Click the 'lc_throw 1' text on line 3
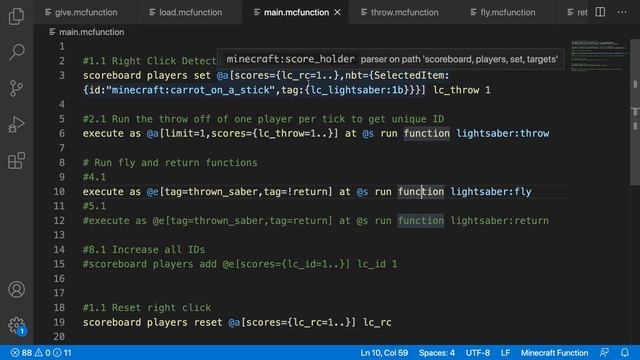Viewport: 640px width, 360px height. click(462, 90)
